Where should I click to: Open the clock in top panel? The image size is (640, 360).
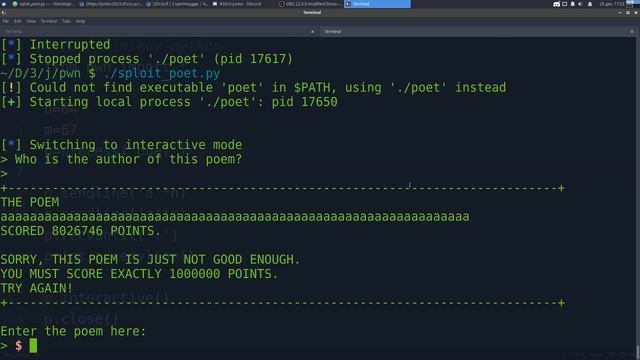pyautogui.click(x=612, y=4)
